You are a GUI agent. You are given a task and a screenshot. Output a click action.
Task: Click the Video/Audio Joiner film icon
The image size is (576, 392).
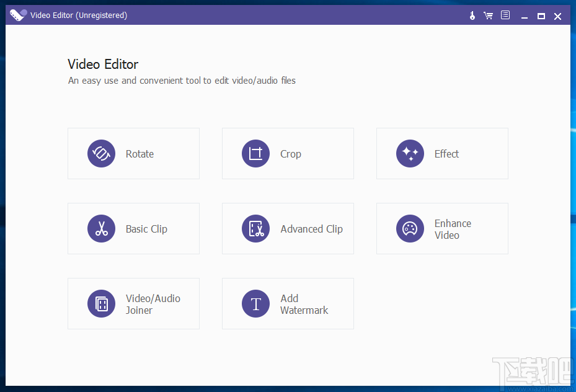(x=102, y=303)
